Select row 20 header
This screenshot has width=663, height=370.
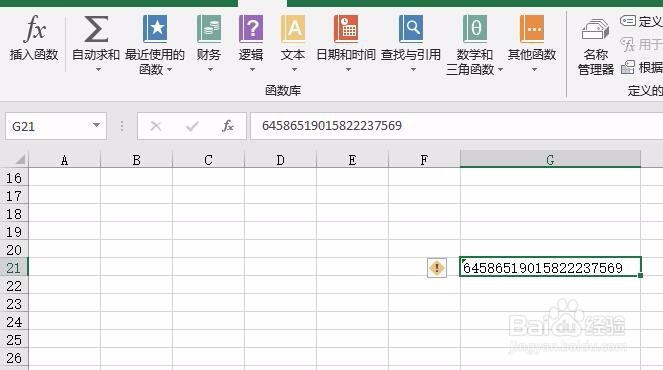pyautogui.click(x=14, y=250)
